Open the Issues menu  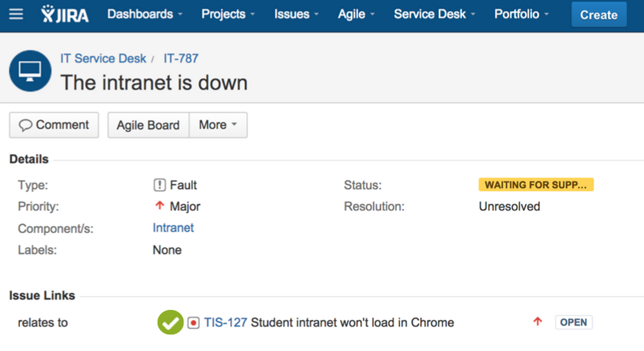point(296,14)
